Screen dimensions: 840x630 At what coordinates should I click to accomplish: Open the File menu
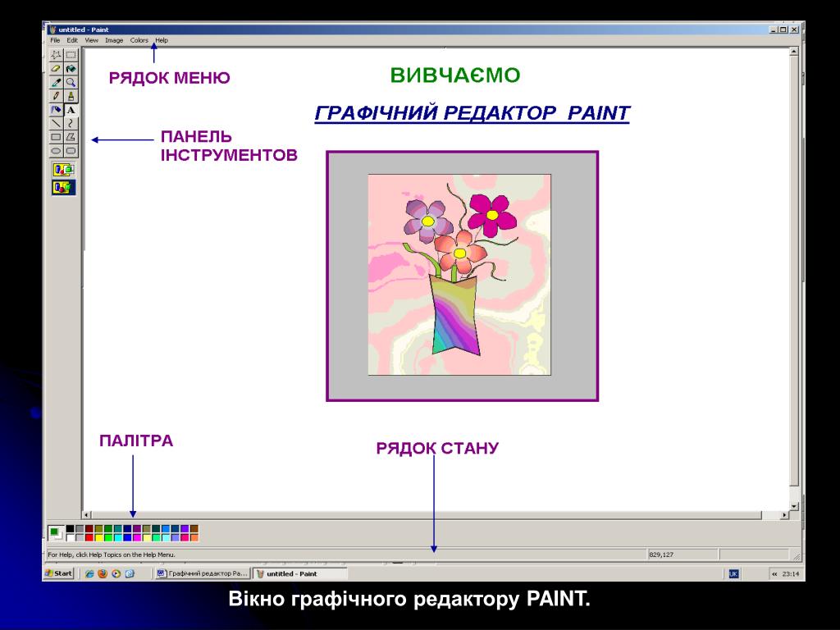pos(55,40)
